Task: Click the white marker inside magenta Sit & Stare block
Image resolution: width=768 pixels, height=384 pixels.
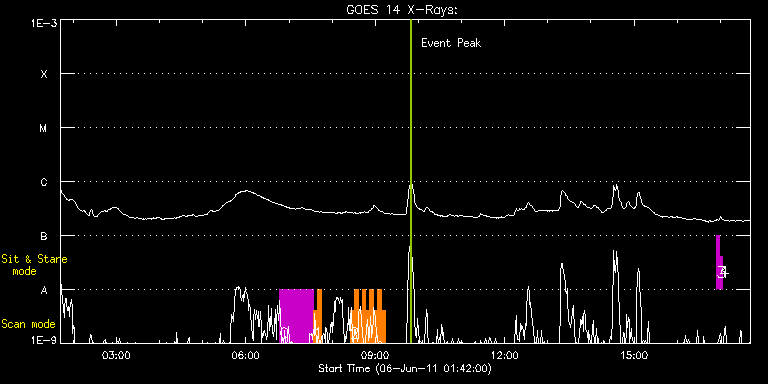Action: pos(722,272)
